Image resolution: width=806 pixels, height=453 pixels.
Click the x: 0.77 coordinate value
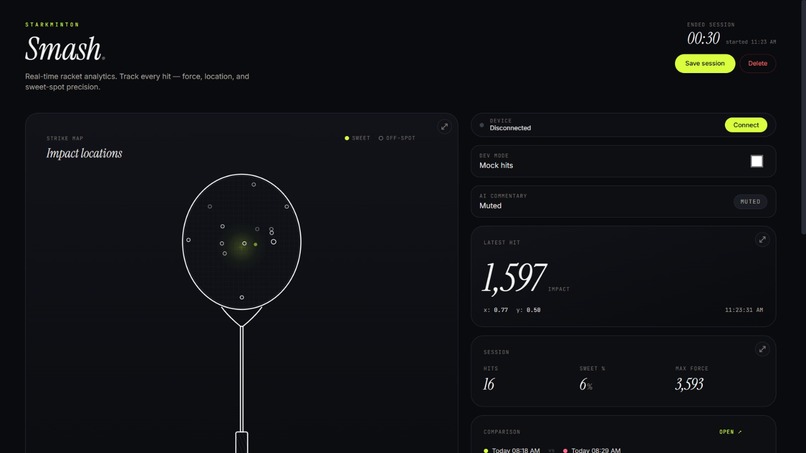click(496, 310)
